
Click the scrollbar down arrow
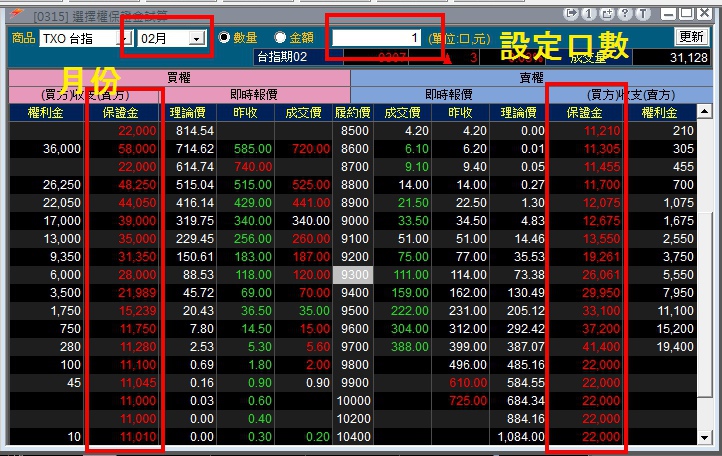click(705, 438)
